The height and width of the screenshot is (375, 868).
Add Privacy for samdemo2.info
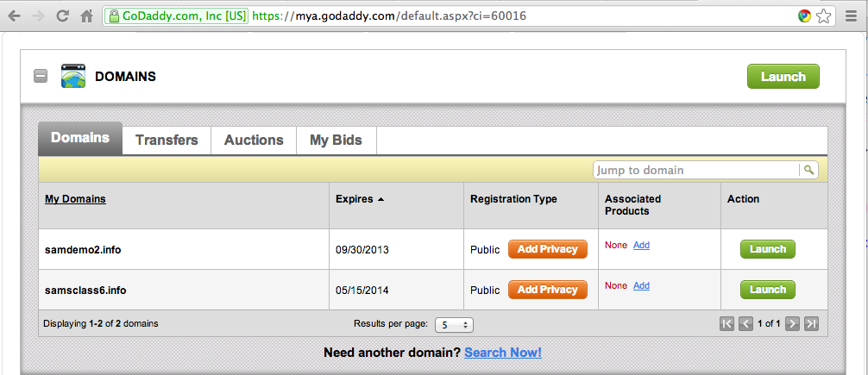[547, 249]
